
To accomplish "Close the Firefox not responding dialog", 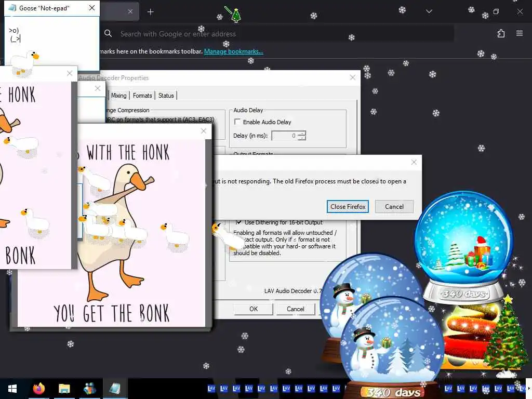I will click(414, 162).
